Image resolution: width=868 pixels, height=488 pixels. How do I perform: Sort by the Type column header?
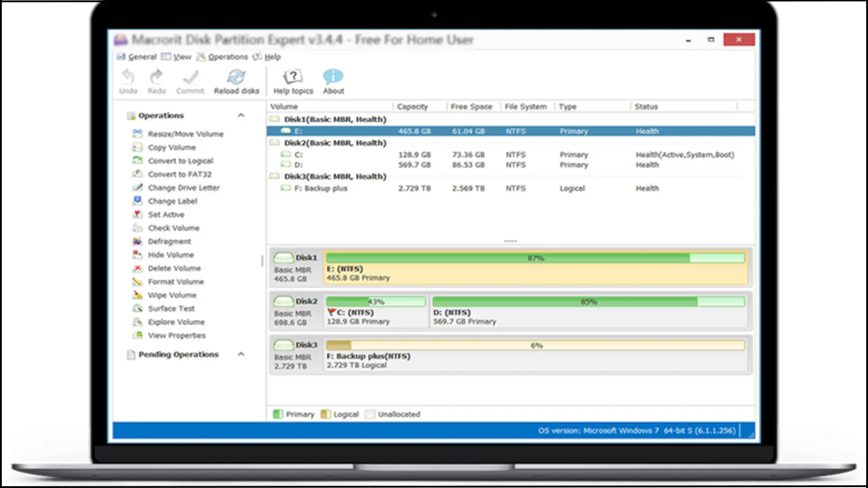tap(593, 107)
